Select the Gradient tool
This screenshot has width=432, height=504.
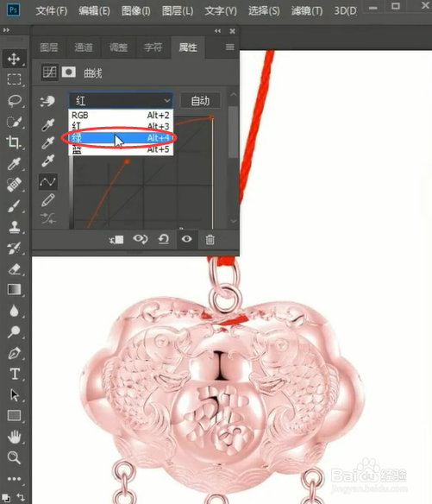point(14,290)
